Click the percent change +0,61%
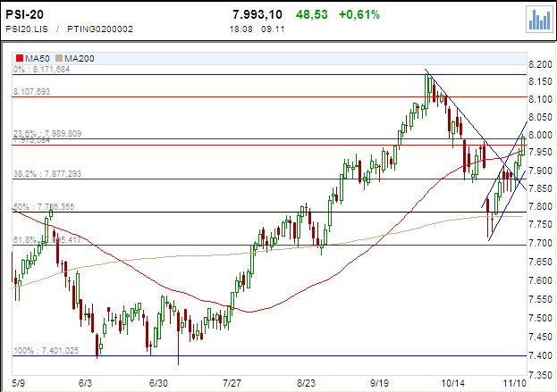 tap(359, 14)
